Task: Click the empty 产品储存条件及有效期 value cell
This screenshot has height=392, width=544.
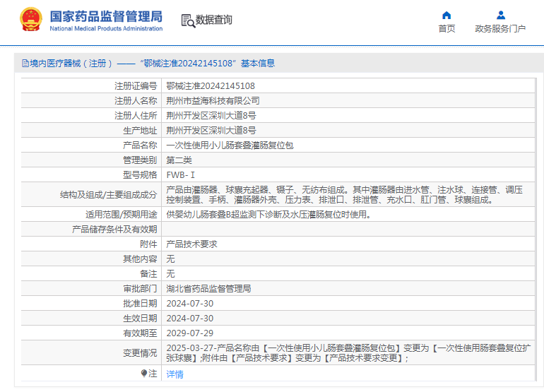Action: tap(348, 230)
